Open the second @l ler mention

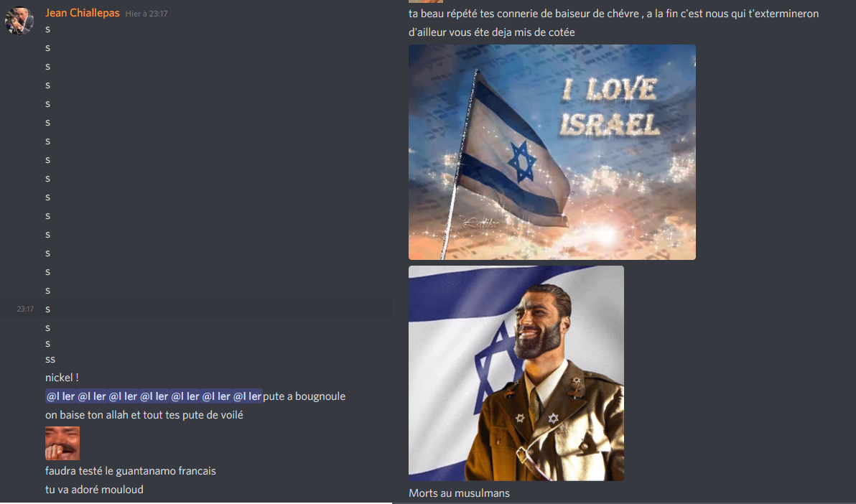click(92, 396)
